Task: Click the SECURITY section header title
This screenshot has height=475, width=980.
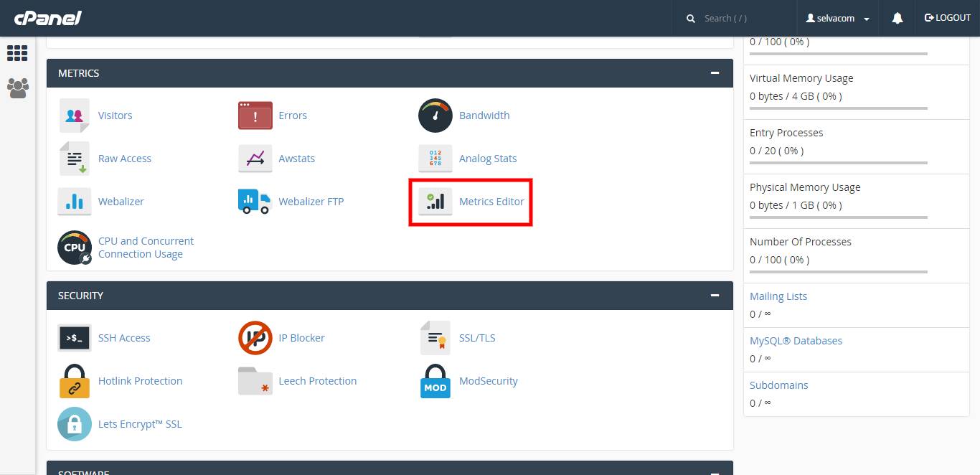Action: click(x=80, y=296)
